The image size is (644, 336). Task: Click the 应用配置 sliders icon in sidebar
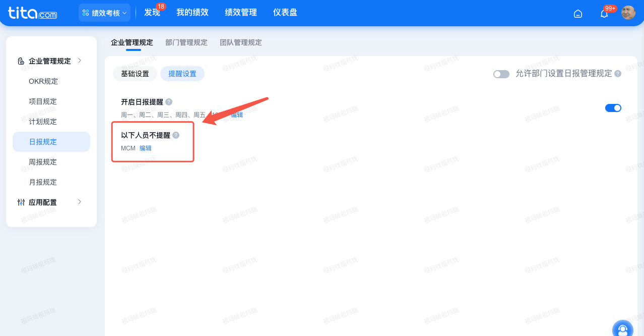coord(21,202)
